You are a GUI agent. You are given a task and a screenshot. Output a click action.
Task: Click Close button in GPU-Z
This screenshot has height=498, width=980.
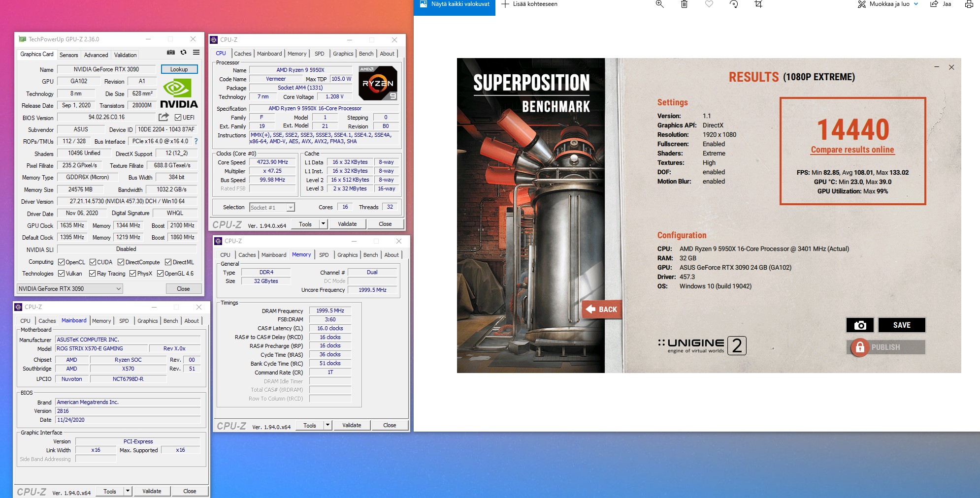183,289
